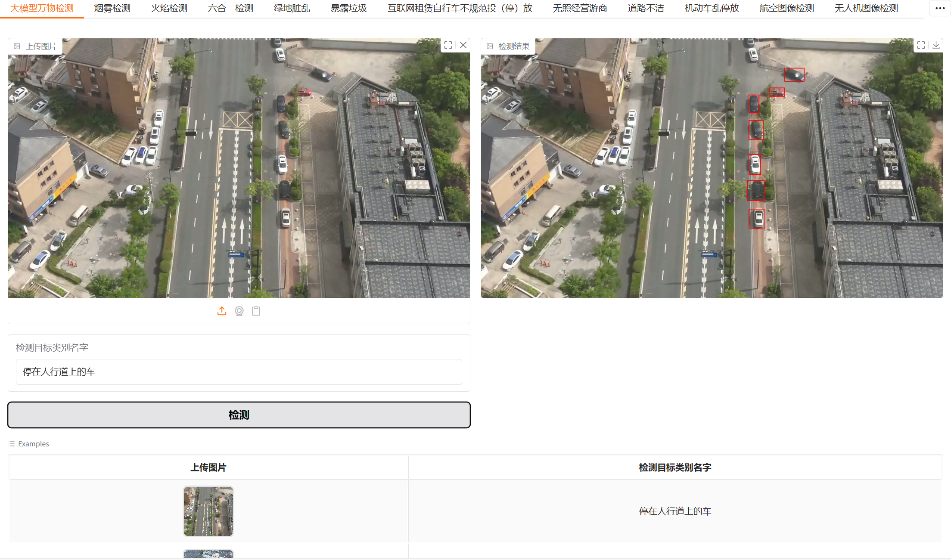This screenshot has width=951, height=560.
Task: Select the 航空图像检测 tab
Action: click(786, 8)
